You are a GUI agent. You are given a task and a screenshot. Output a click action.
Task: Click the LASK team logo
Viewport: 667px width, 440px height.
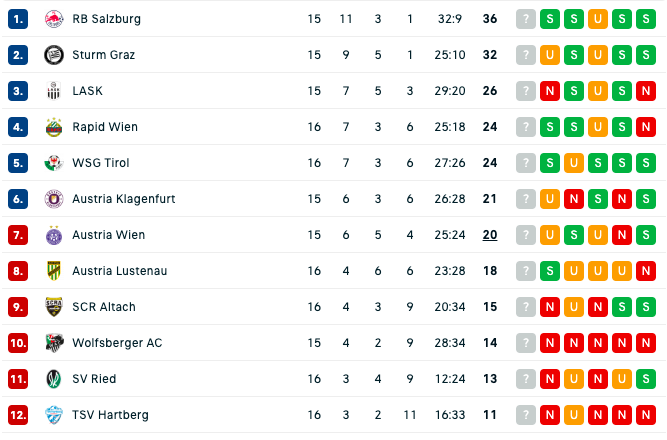[54, 91]
